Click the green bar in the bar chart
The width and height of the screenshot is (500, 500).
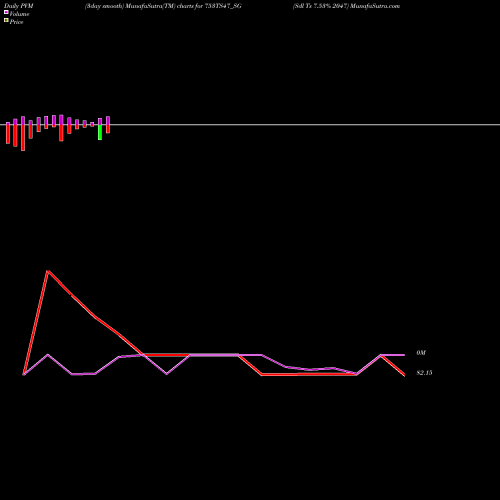[100, 132]
